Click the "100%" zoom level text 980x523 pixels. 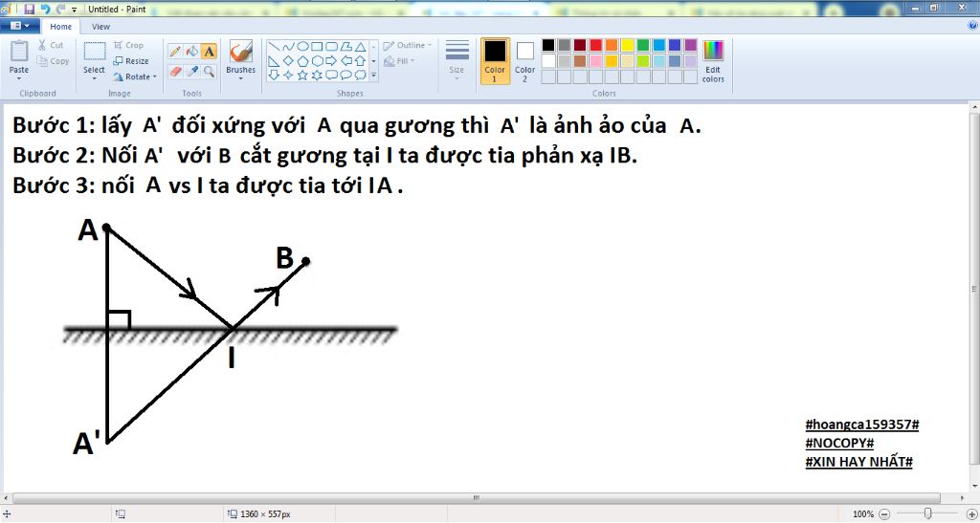863,514
